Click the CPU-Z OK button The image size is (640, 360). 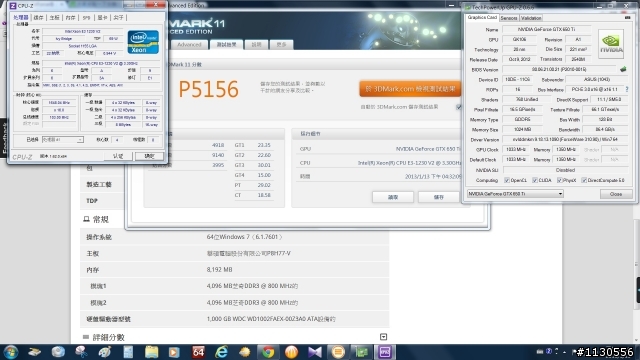[149, 156]
